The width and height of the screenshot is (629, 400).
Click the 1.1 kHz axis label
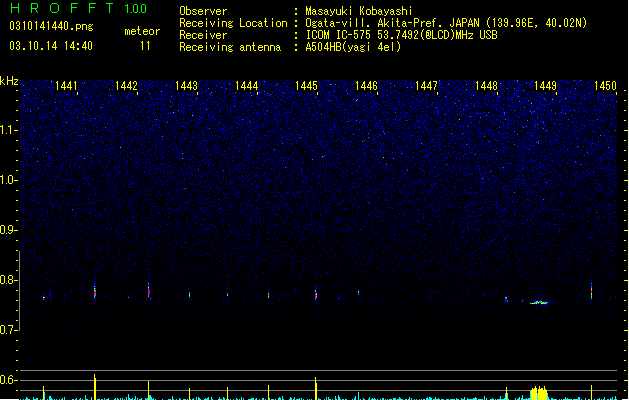click(8, 130)
